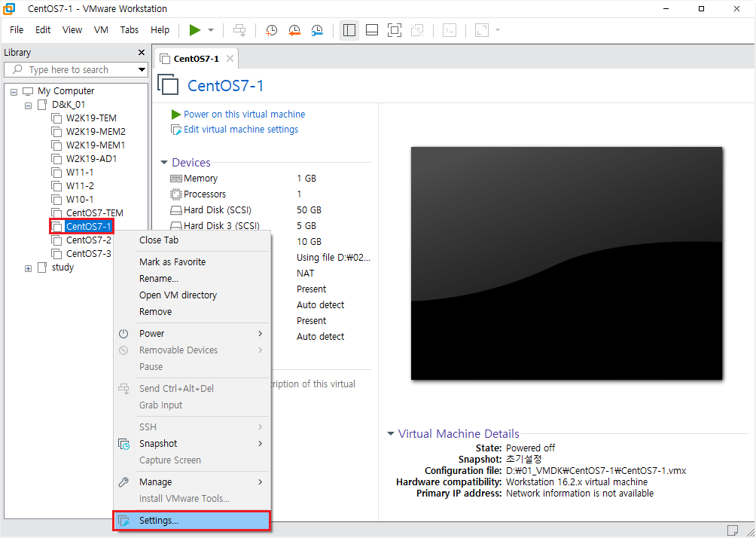756x538 pixels.
Task: Click the Revert to Snapshot toolbar icon
Action: click(294, 30)
